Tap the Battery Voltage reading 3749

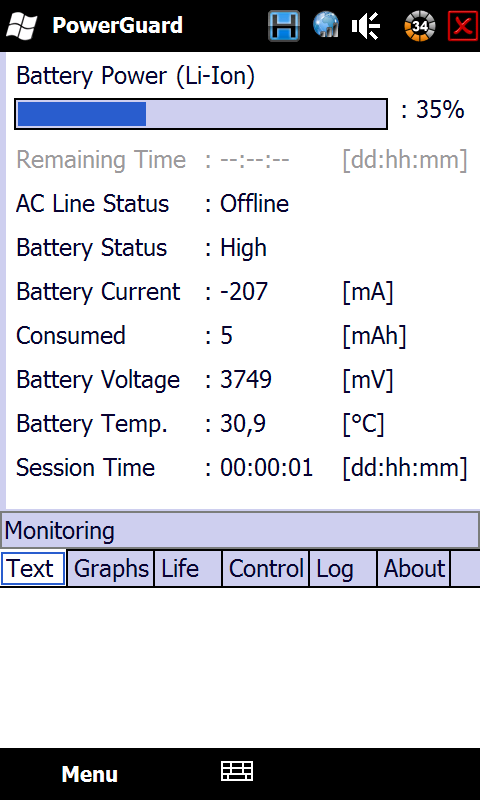tap(246, 380)
